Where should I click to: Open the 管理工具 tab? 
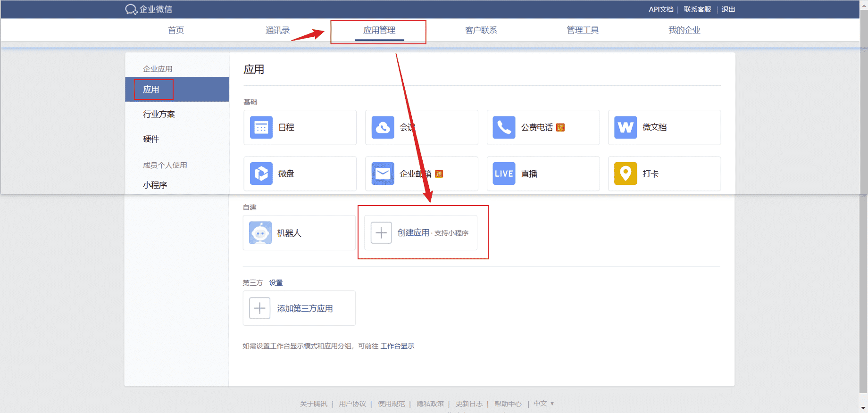tap(583, 30)
